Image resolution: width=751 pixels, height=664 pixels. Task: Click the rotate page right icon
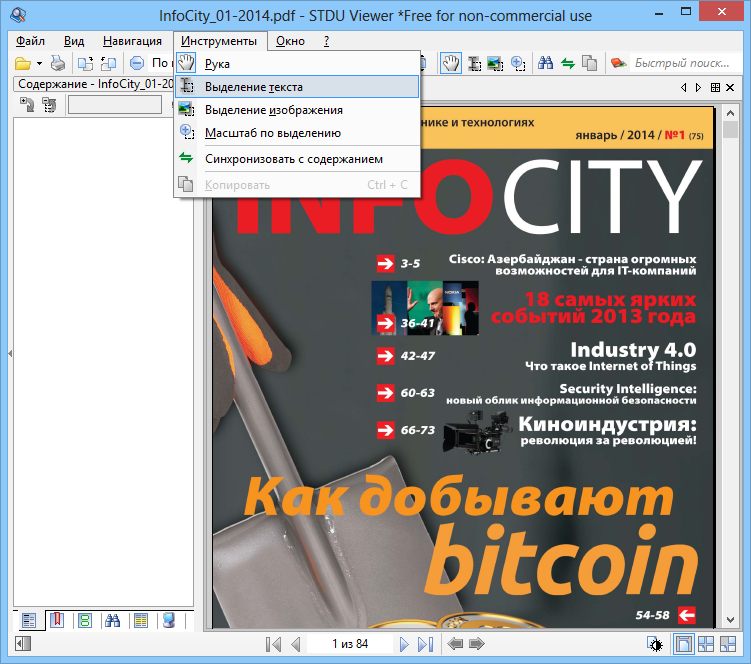point(108,63)
